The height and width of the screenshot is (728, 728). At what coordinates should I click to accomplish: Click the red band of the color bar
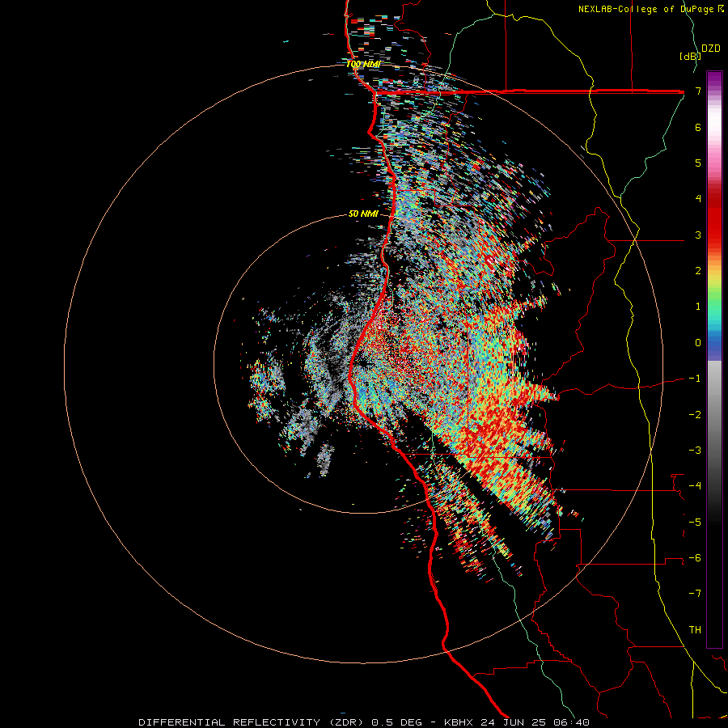(x=714, y=221)
